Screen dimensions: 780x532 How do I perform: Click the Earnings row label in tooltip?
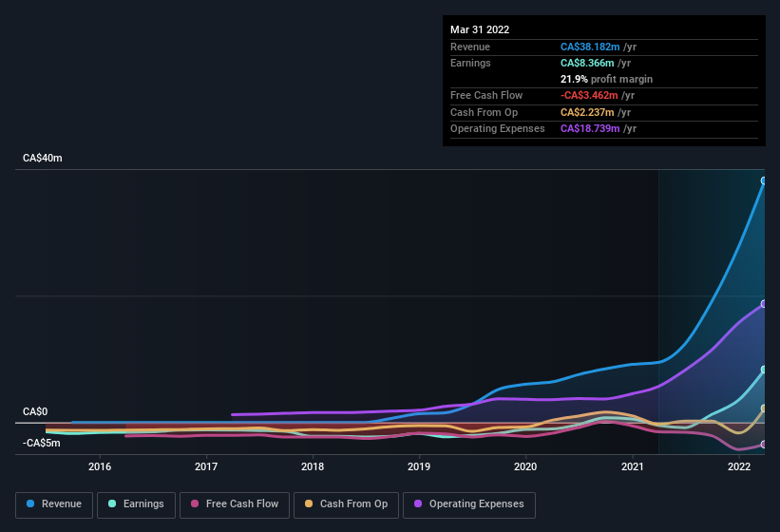(x=470, y=63)
